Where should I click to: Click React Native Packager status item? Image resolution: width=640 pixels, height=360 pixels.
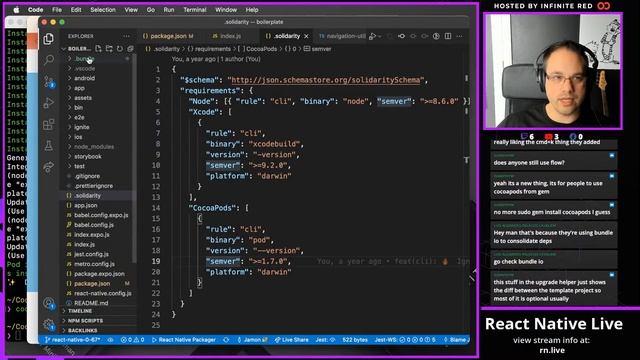(x=184, y=340)
